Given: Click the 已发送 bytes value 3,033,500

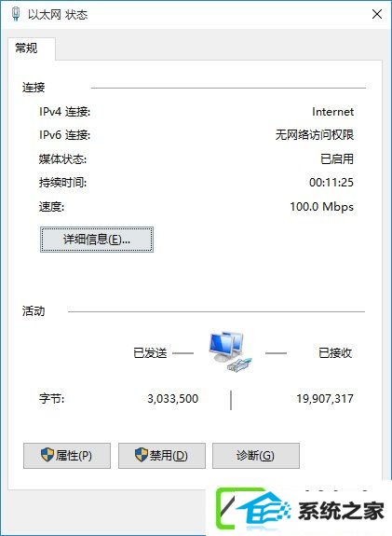Looking at the screenshot, I should [x=173, y=399].
